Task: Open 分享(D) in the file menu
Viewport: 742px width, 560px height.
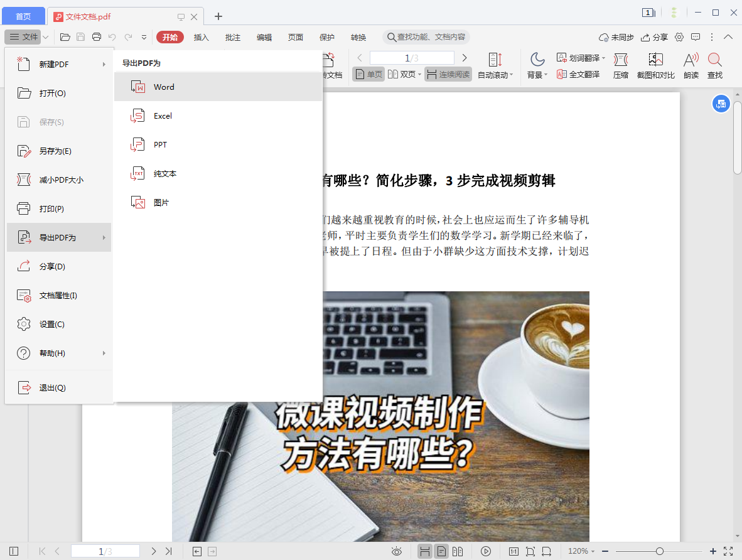Action: click(59, 266)
